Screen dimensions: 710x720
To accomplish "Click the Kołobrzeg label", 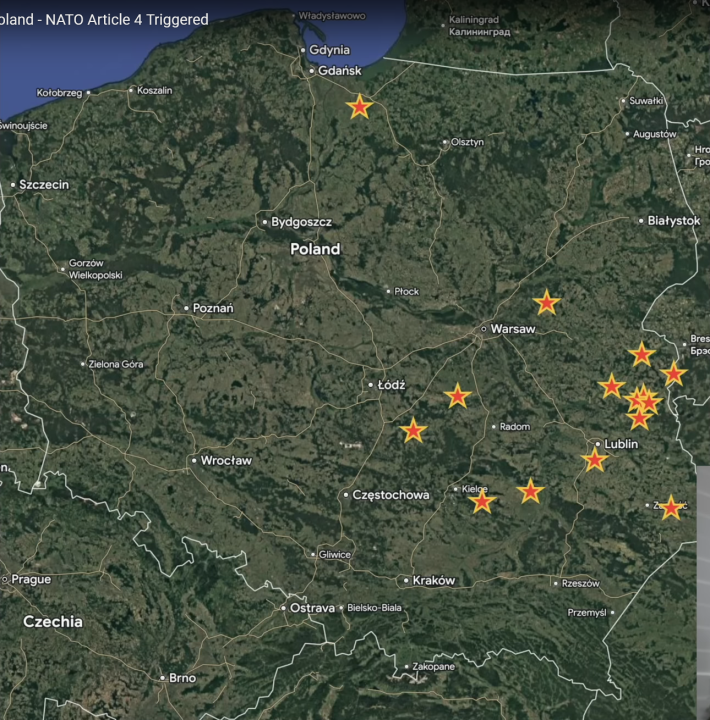I will [x=59, y=93].
